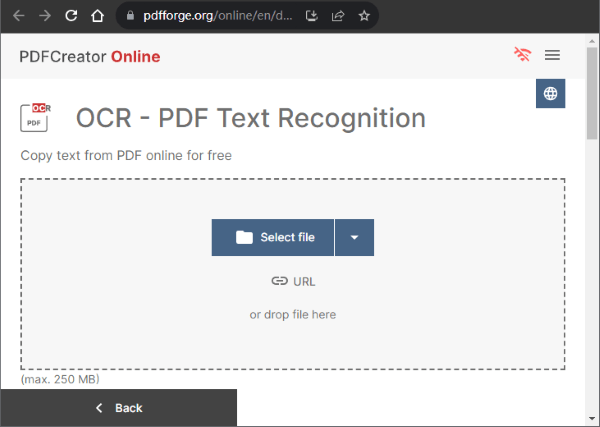
Task: Click 'Copy text from PDF online for free'
Action: [126, 156]
